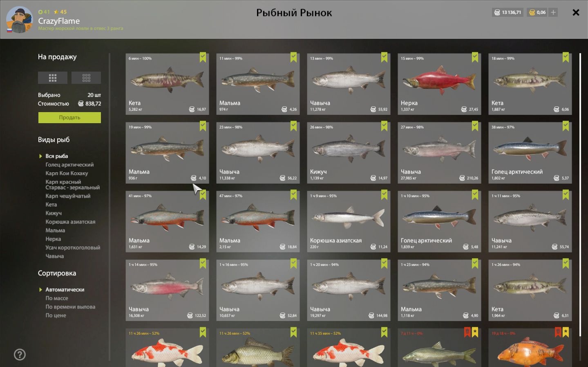The image size is (588, 367).
Task: Click the green Продать button
Action: (x=69, y=117)
